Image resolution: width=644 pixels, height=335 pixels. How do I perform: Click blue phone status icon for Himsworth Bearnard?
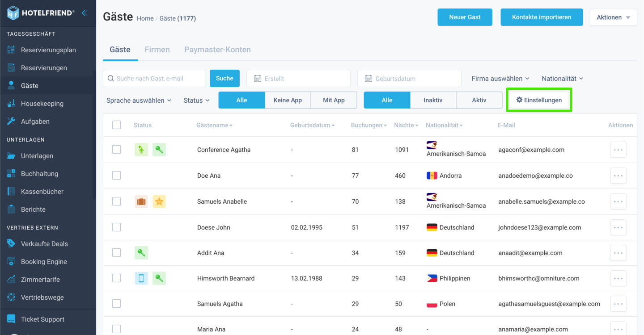pos(141,278)
